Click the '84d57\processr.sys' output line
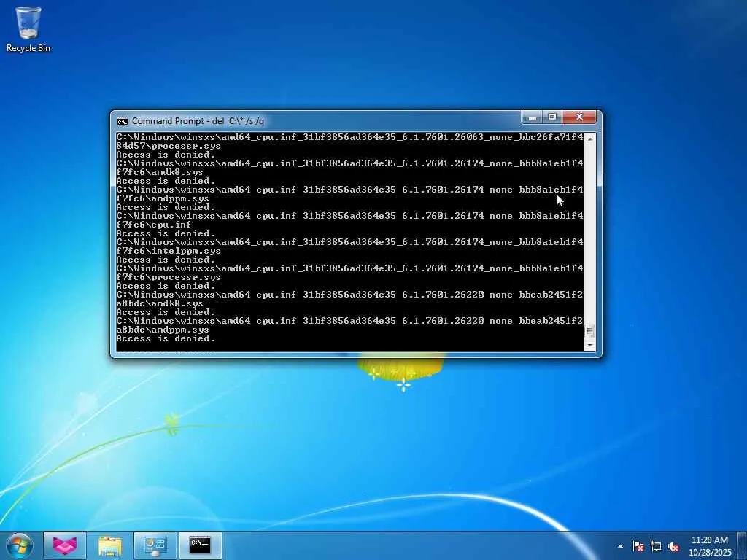Screen dimensions: 747x560 tap(169, 146)
